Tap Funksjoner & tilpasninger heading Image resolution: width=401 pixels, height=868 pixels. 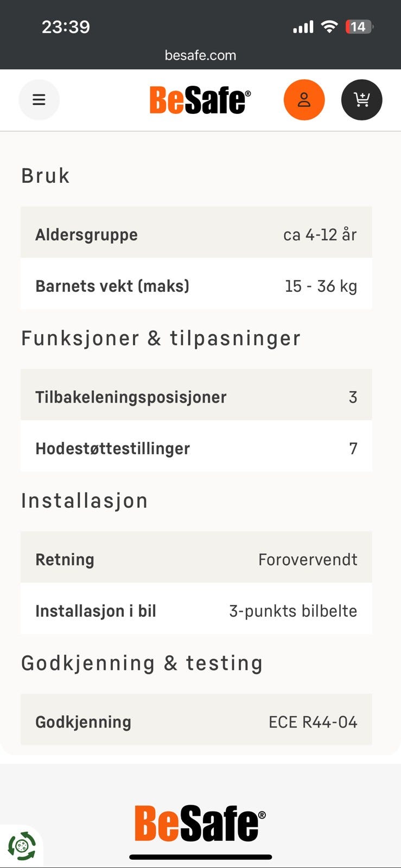pos(161,338)
